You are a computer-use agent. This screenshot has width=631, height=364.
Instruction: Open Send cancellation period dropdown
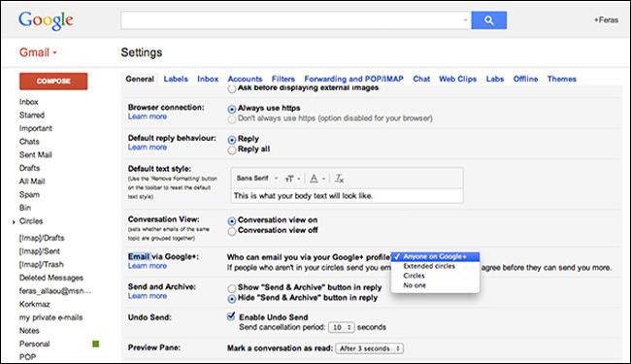point(342,327)
